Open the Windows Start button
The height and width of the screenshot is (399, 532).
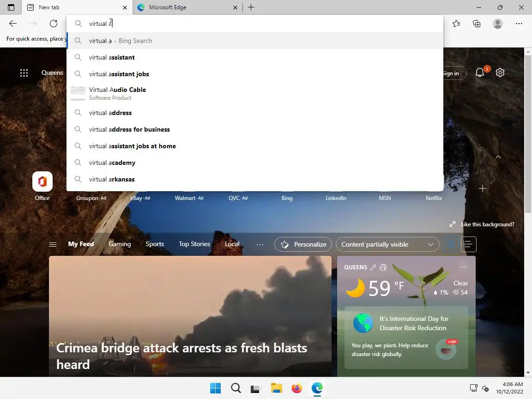tap(216, 388)
